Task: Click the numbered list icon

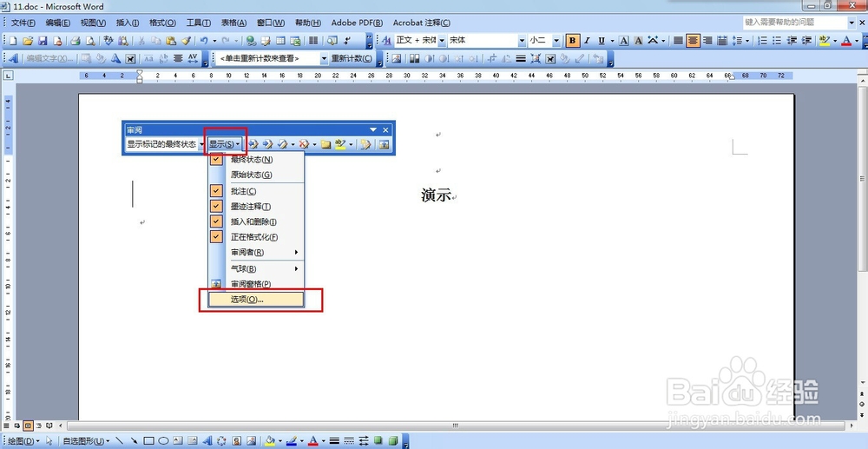Action: (x=762, y=41)
